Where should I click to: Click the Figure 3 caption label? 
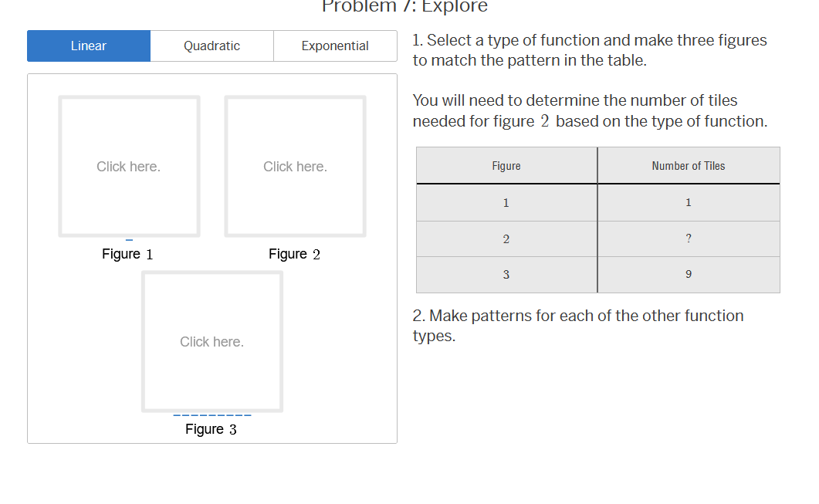click(211, 428)
